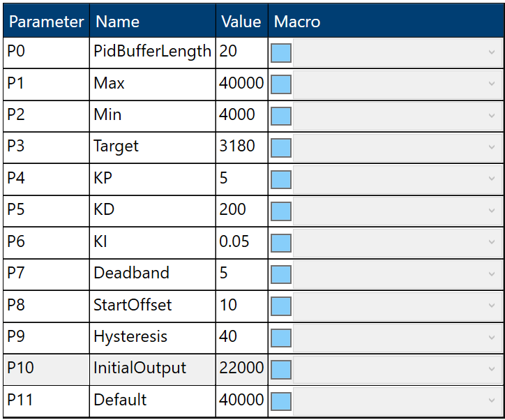
Task: Toggle the macro box in the Target row
Action: tap(280, 147)
